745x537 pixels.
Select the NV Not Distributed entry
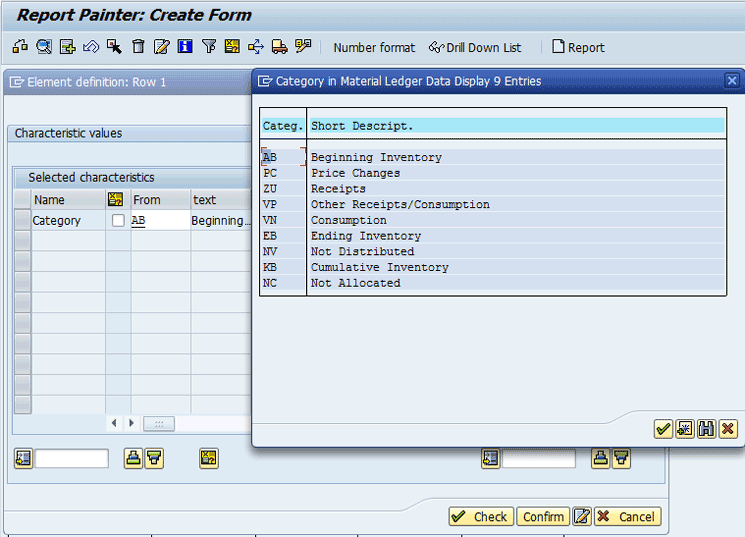[493, 251]
